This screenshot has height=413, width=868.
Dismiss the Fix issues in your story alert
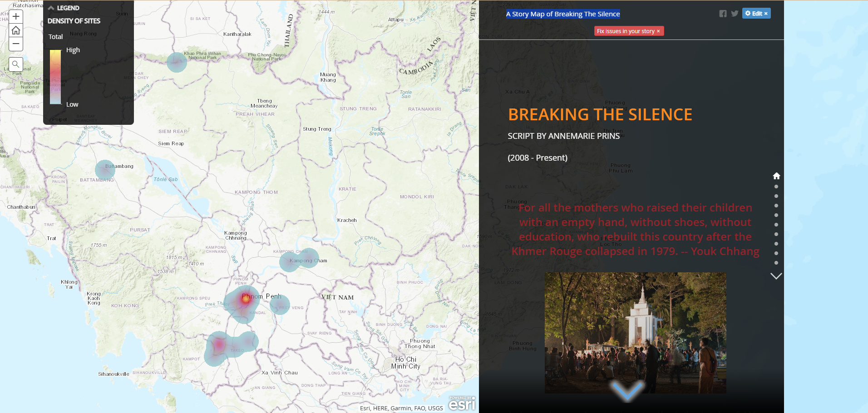(658, 31)
